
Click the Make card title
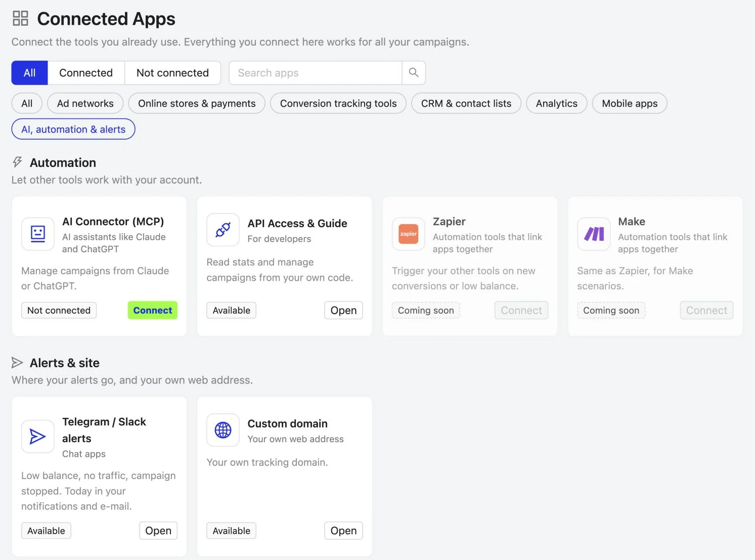tap(632, 222)
